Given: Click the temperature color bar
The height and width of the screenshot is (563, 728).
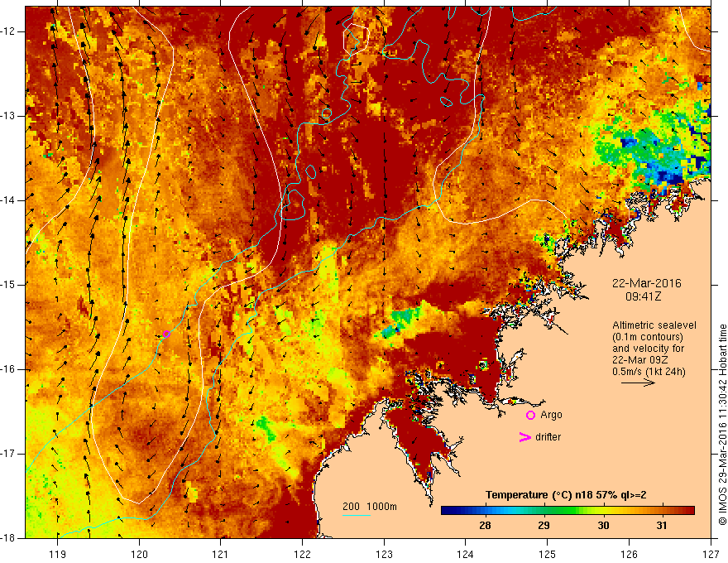Looking at the screenshot, I should coord(568,511).
